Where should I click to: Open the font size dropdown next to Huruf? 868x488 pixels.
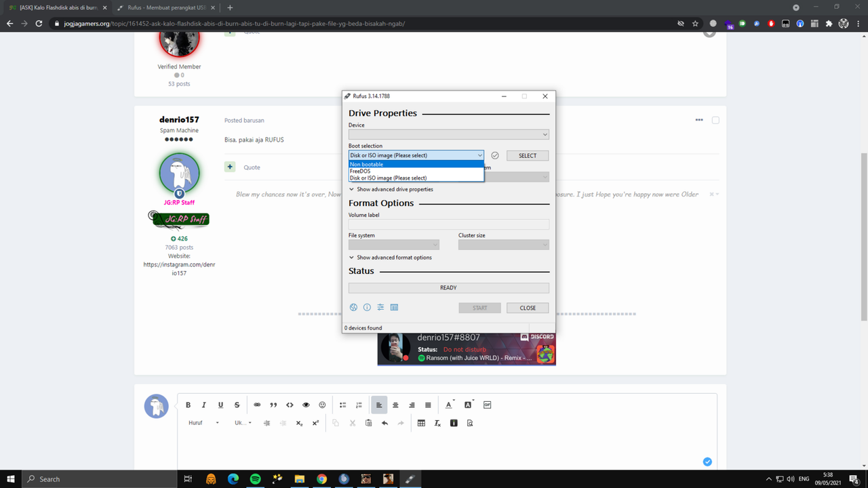pos(243,423)
